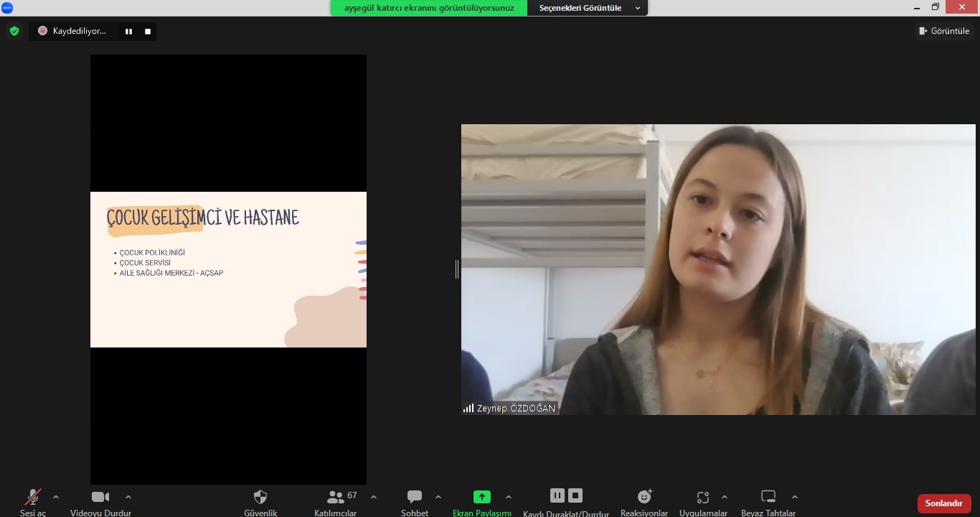Expand audio options arrow beside Sesi aç
The height and width of the screenshot is (517, 980).
pyautogui.click(x=56, y=497)
